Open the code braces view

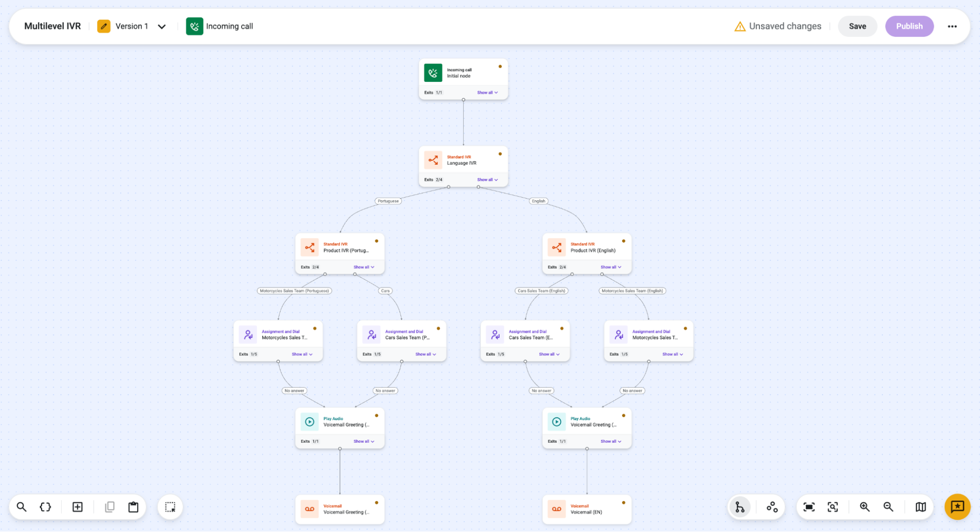coord(45,507)
